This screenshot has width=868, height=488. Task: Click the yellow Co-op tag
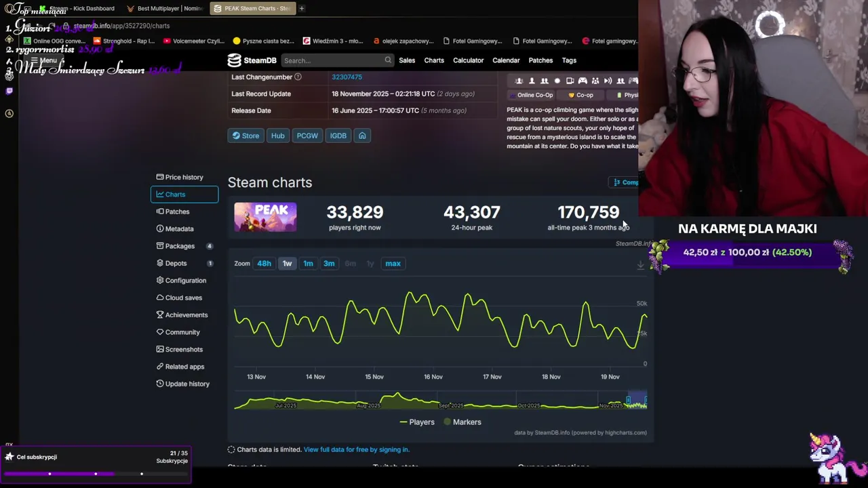coord(580,96)
